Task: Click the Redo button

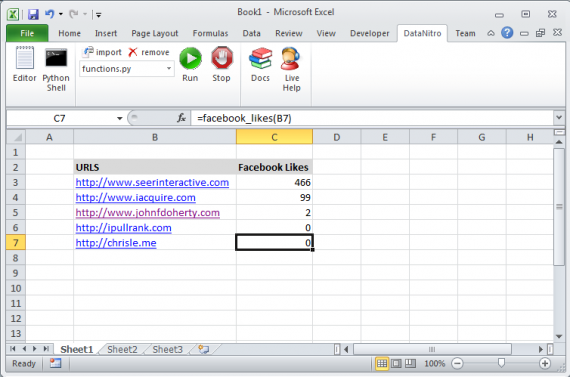Action: coord(74,14)
